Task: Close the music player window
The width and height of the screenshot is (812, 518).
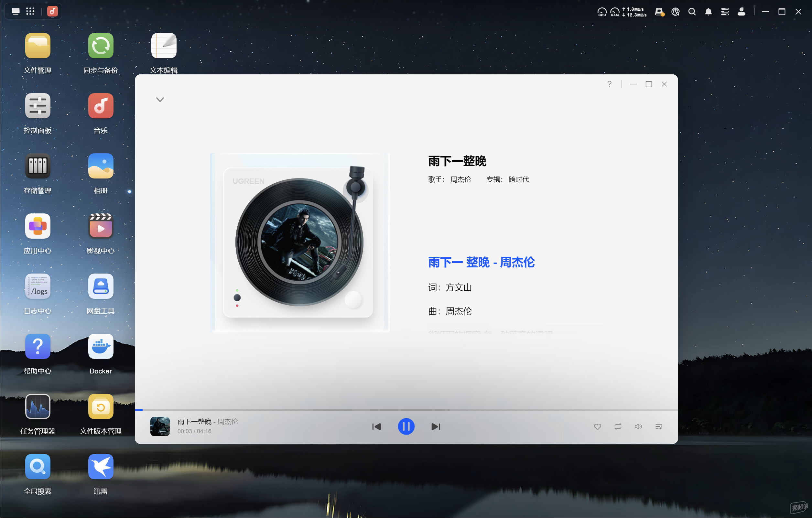Action: [x=664, y=84]
